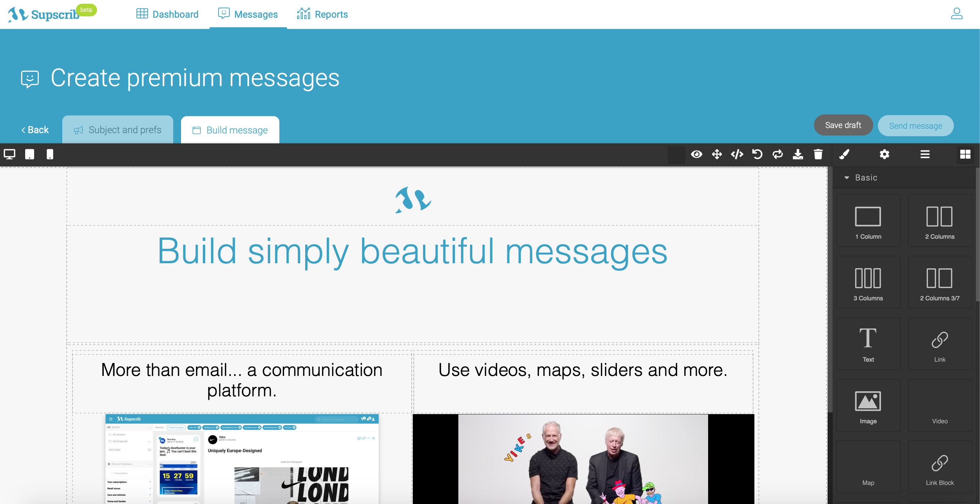Toggle preview with the eye icon
The width and height of the screenshot is (980, 504).
(x=697, y=154)
